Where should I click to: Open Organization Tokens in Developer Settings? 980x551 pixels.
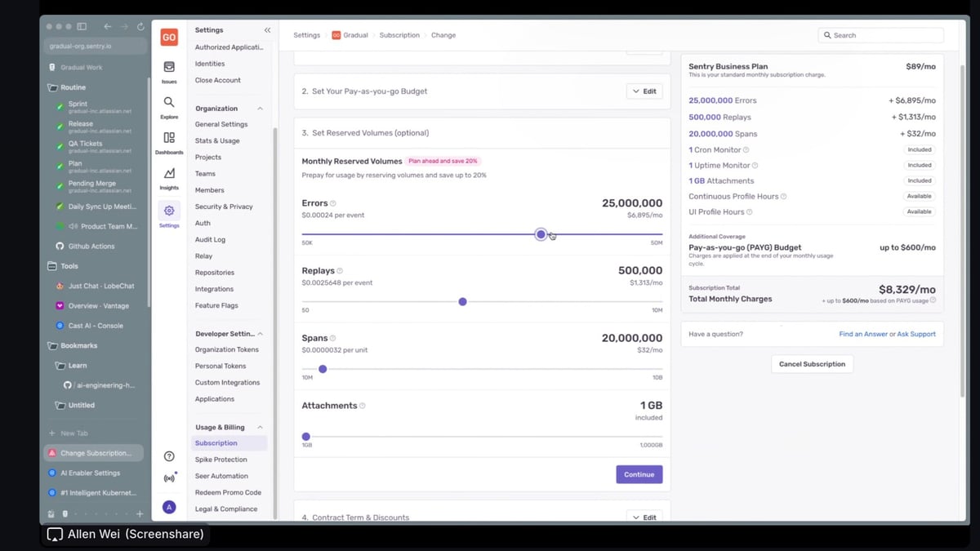pos(227,349)
